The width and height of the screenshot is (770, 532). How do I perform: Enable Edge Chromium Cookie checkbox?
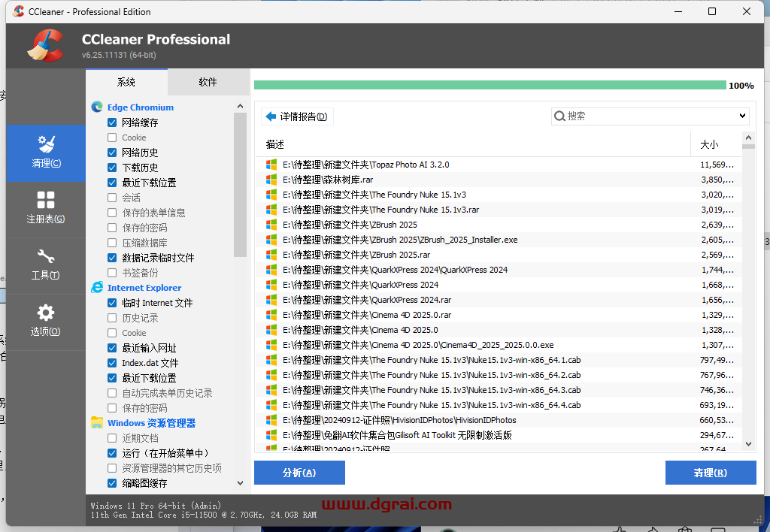pyautogui.click(x=112, y=138)
